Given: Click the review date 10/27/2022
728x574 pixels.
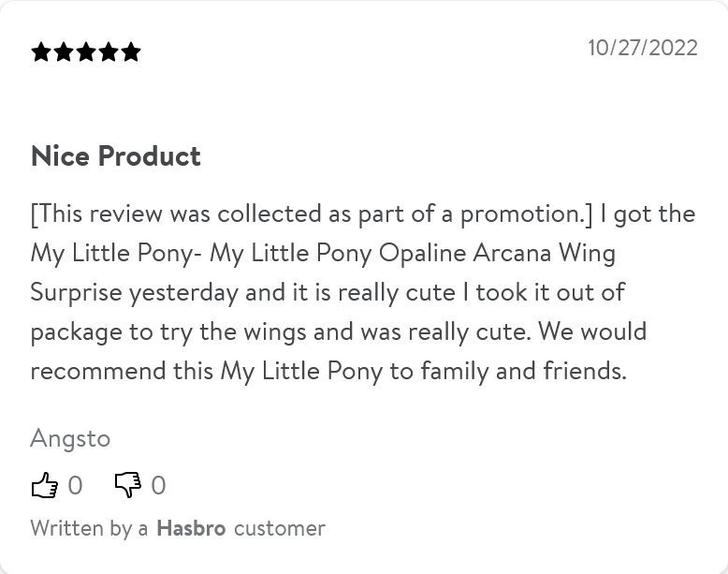Looking at the screenshot, I should (x=642, y=48).
